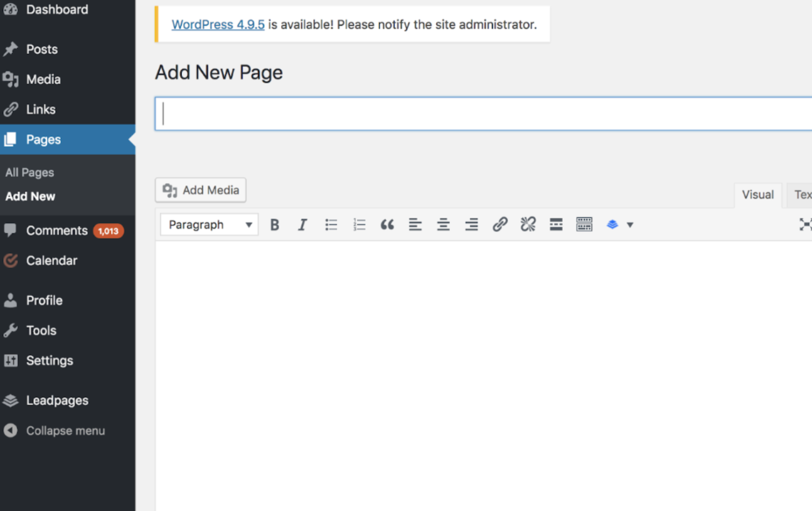Toggle the toolbar kitchen sink
The height and width of the screenshot is (511, 812).
[584, 225]
